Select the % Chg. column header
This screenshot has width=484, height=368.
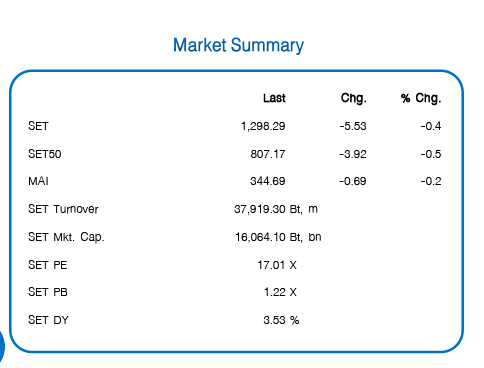tap(421, 98)
